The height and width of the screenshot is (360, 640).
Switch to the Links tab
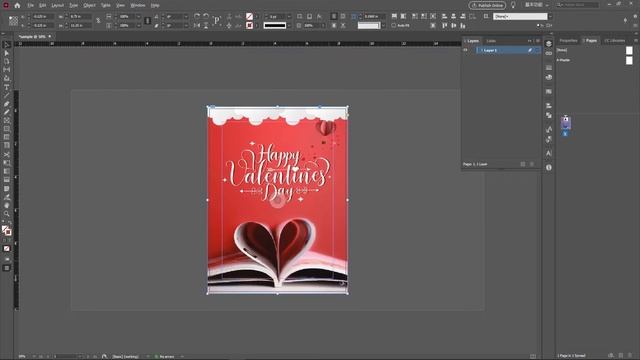click(x=491, y=41)
